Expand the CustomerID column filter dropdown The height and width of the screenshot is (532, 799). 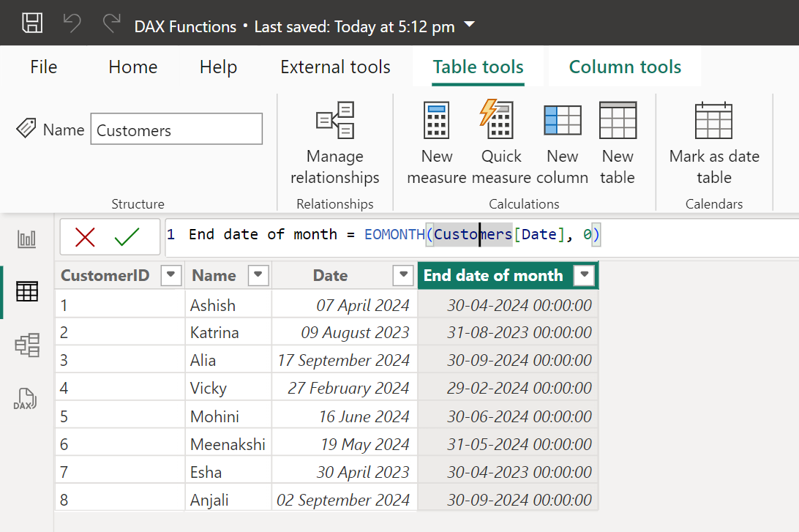[170, 276]
